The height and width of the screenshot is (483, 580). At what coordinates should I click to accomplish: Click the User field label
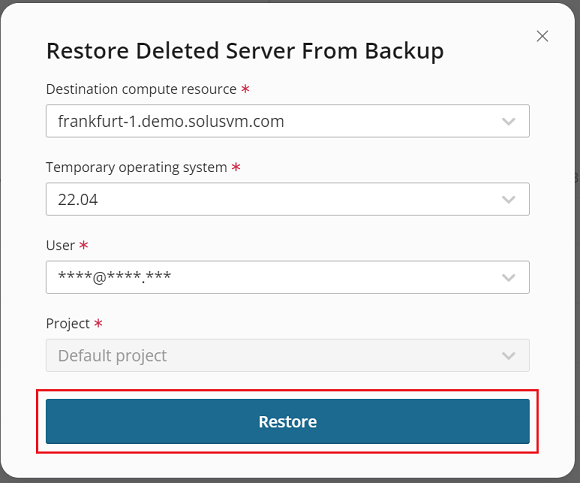coord(60,245)
